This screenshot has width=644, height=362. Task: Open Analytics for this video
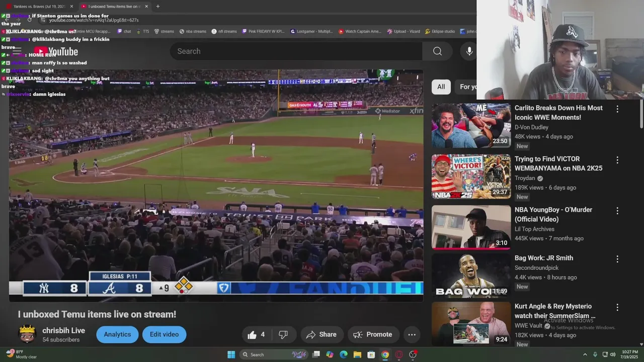(117, 334)
